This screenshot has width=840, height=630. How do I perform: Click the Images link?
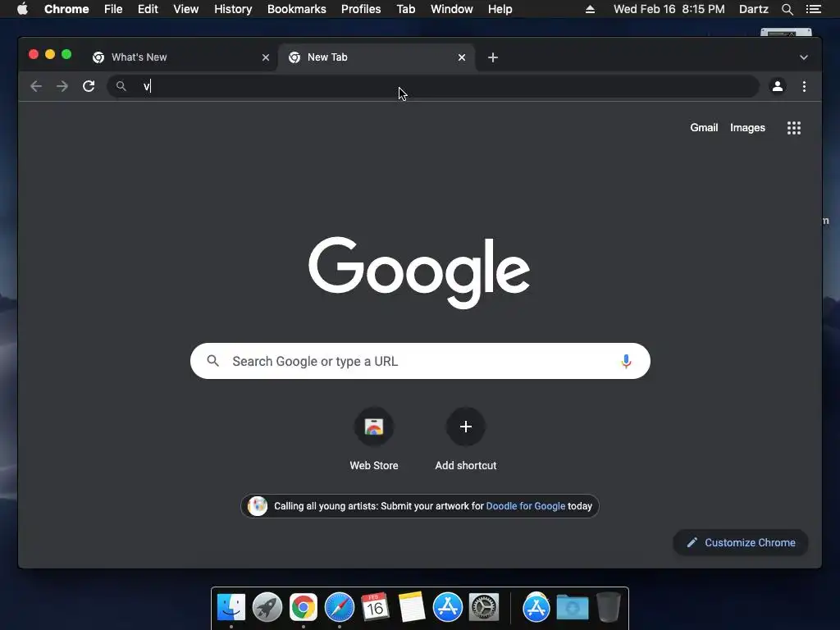[x=747, y=127]
